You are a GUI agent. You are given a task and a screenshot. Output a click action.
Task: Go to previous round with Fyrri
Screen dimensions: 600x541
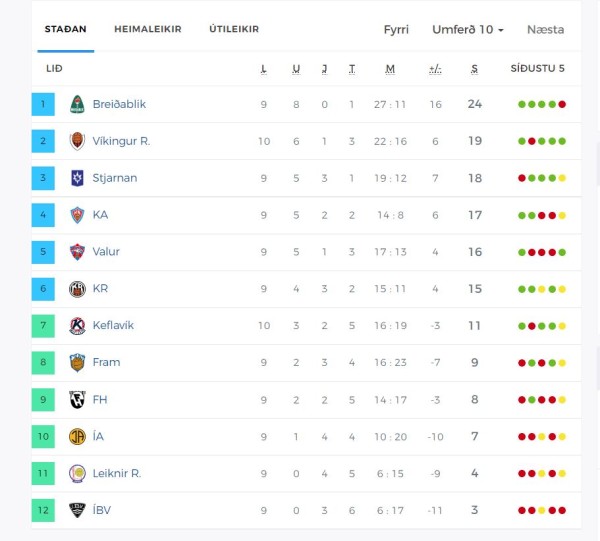396,29
